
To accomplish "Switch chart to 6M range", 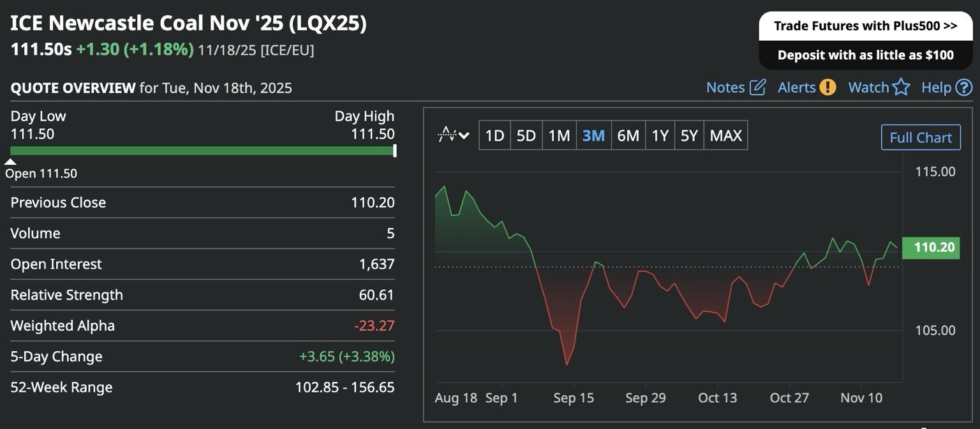I will [628, 136].
